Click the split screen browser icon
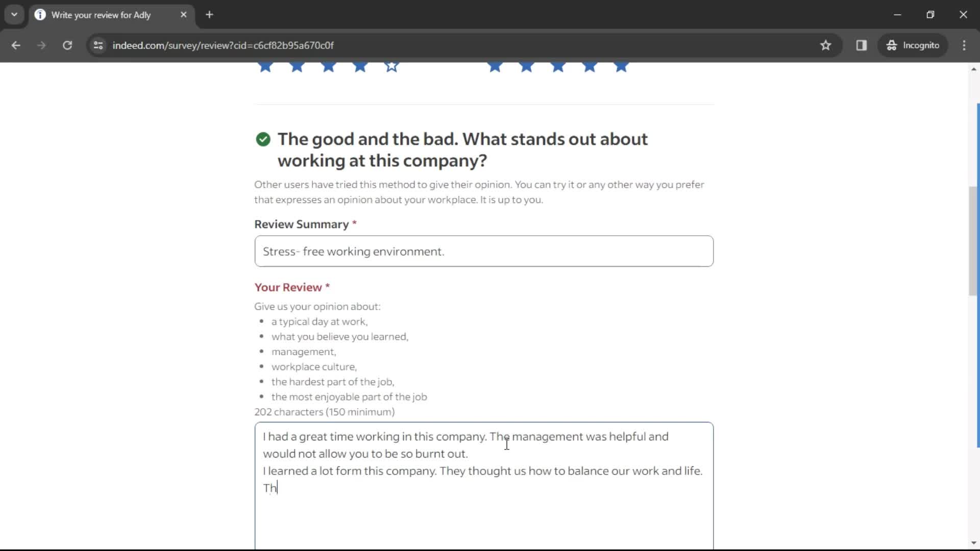Screen dimensions: 980x551 pos(862,45)
